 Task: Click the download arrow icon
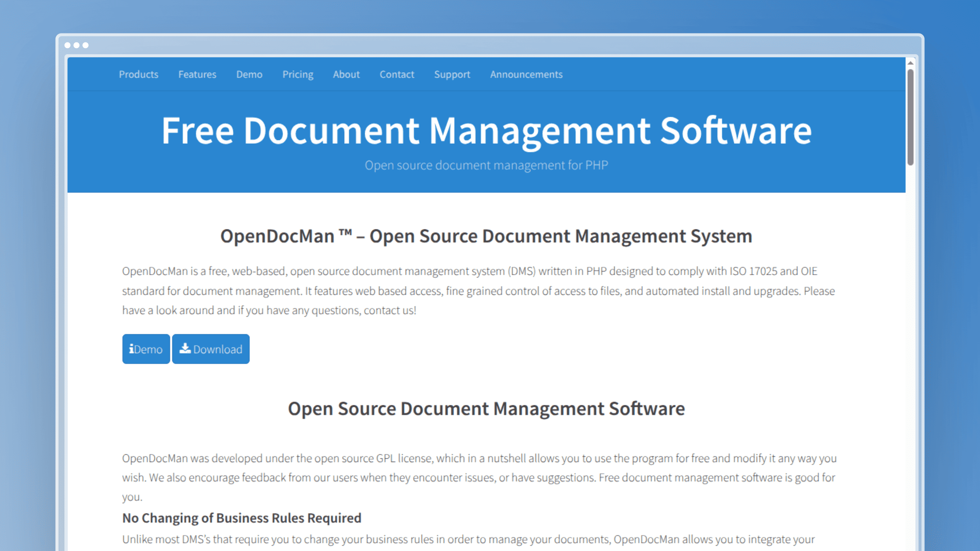pos(185,348)
